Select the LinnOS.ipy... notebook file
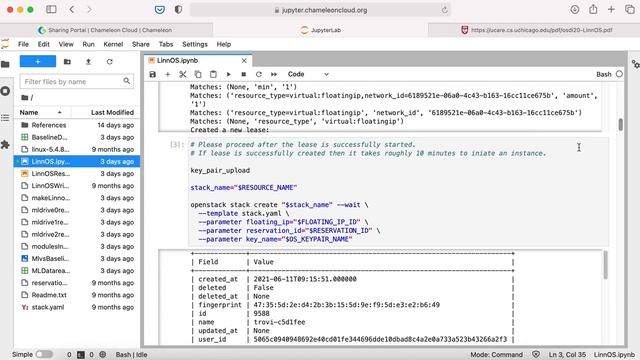The image size is (640, 360). click(x=77, y=161)
